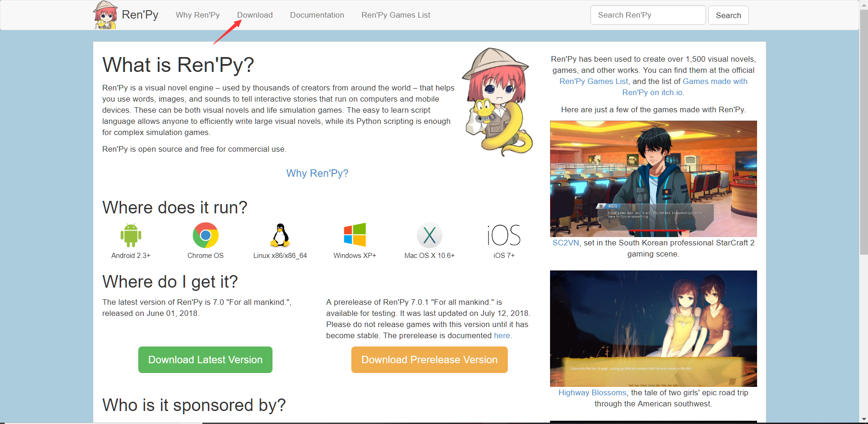This screenshot has width=868, height=424.
Task: Click the Chrome OS logo icon
Action: click(206, 235)
